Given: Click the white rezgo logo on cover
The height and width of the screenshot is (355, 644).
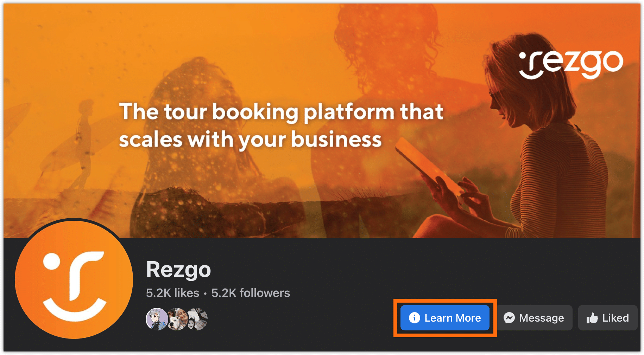Looking at the screenshot, I should point(571,64).
